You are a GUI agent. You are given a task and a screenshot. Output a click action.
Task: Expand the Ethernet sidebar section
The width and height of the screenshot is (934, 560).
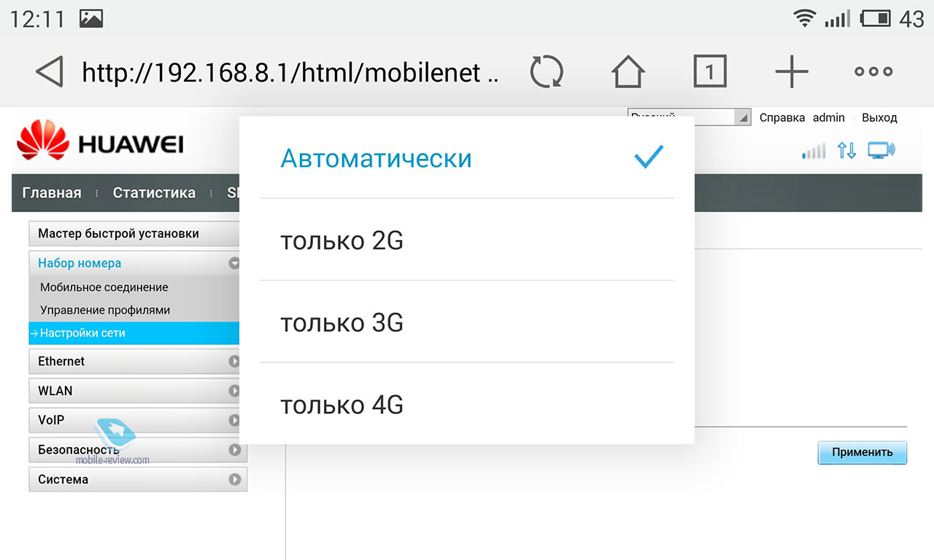(138, 361)
